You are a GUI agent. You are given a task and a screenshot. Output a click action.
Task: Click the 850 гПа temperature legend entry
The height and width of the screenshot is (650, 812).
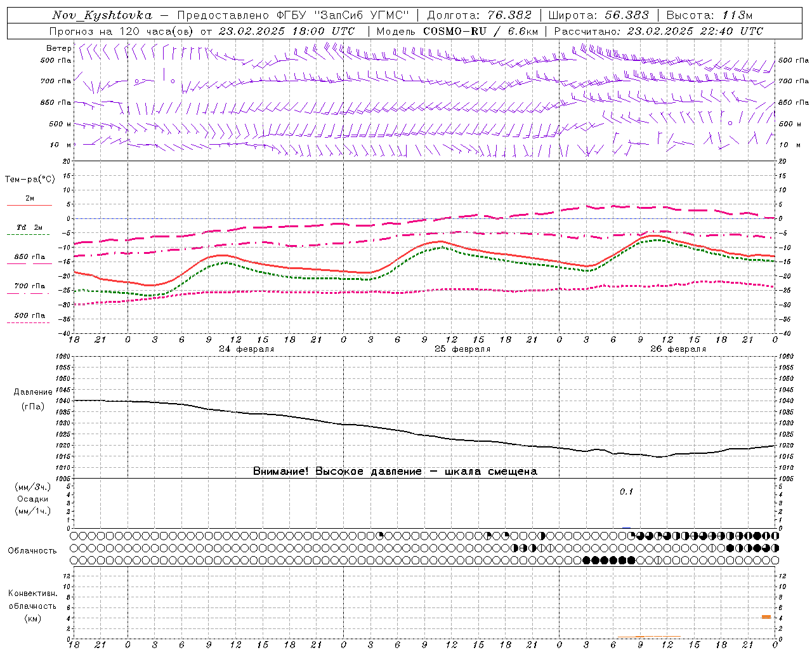coord(29,257)
